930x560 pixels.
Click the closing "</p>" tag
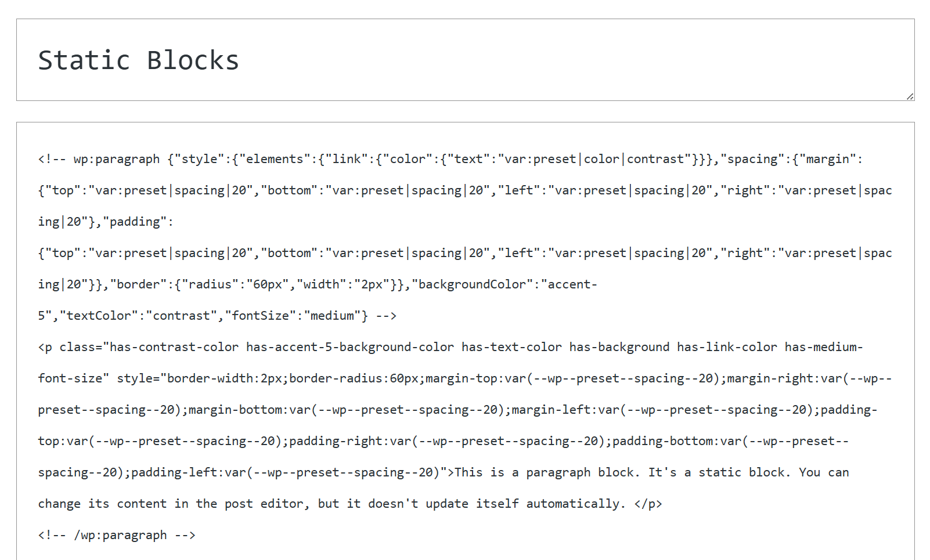648,504
